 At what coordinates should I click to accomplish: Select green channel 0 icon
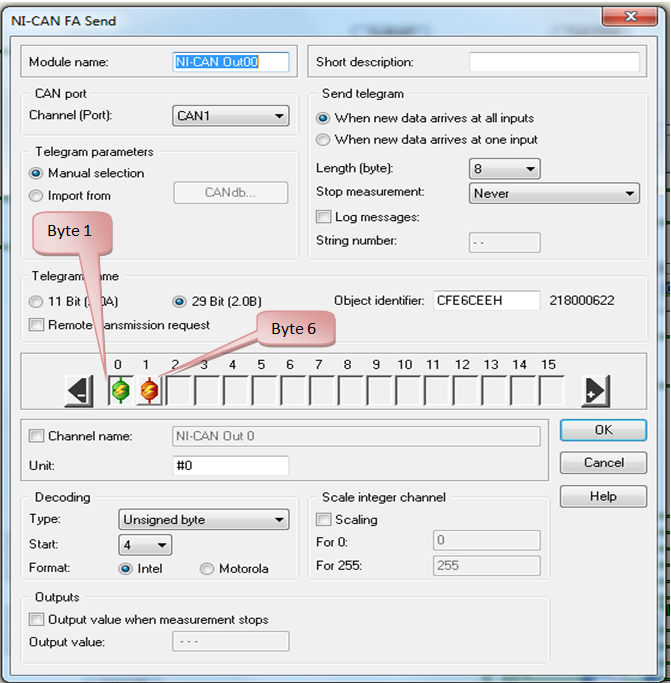click(121, 390)
